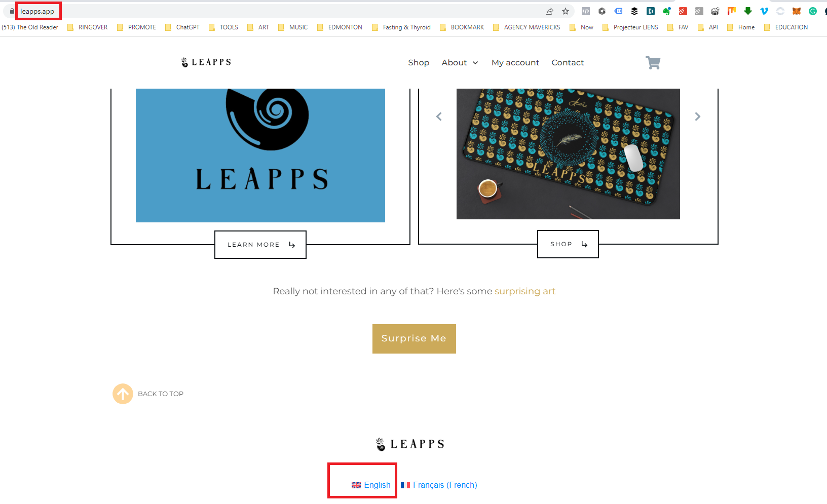Click the LEAPPS desk mat product photo

568,154
